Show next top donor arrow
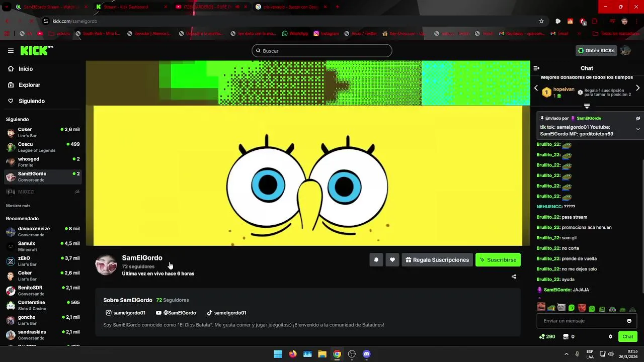Image resolution: width=644 pixels, height=362 pixels. tap(637, 88)
